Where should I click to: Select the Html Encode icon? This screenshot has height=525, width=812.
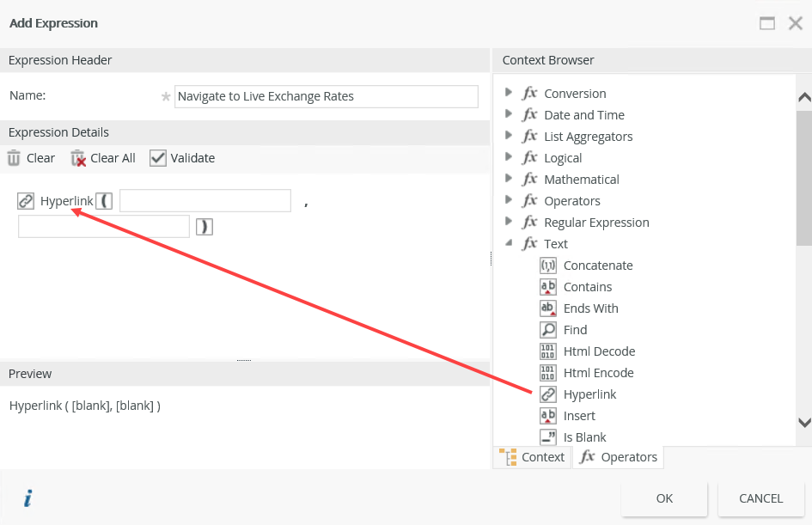[548, 373]
